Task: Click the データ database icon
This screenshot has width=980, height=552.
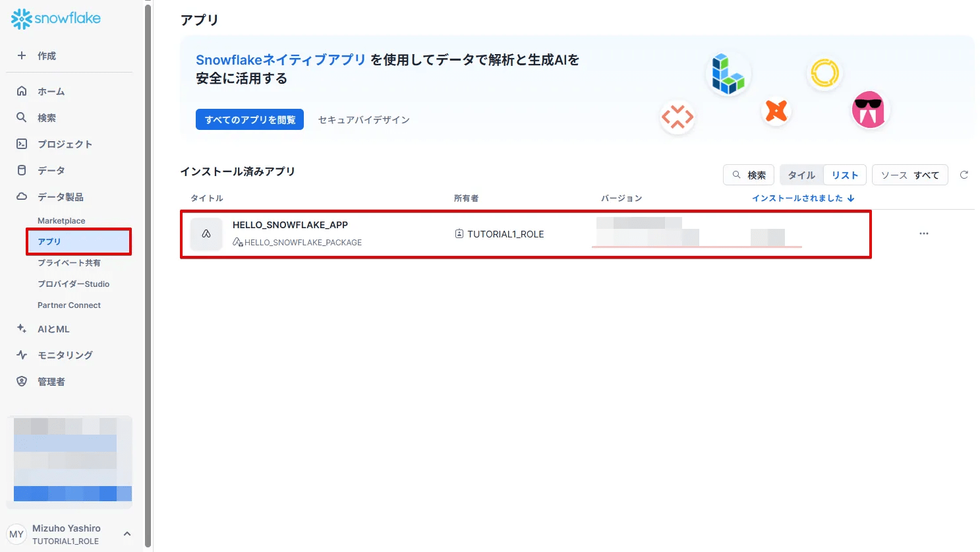Action: coord(22,170)
